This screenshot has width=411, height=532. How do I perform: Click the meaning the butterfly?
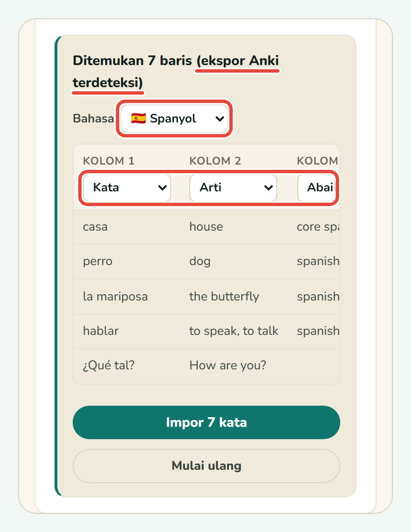(224, 297)
